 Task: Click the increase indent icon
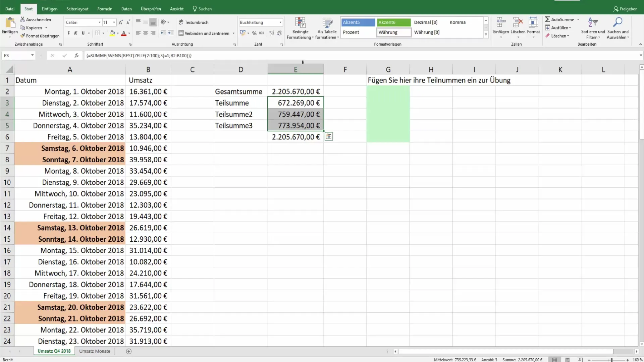pyautogui.click(x=171, y=33)
